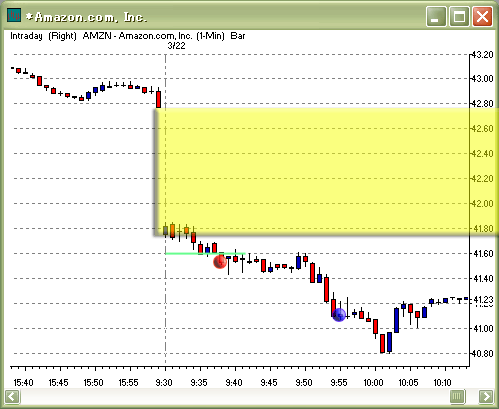Viewport: 499px width, 409px height.
Task: Click the 15:55 time axis label
Action: pos(128,382)
